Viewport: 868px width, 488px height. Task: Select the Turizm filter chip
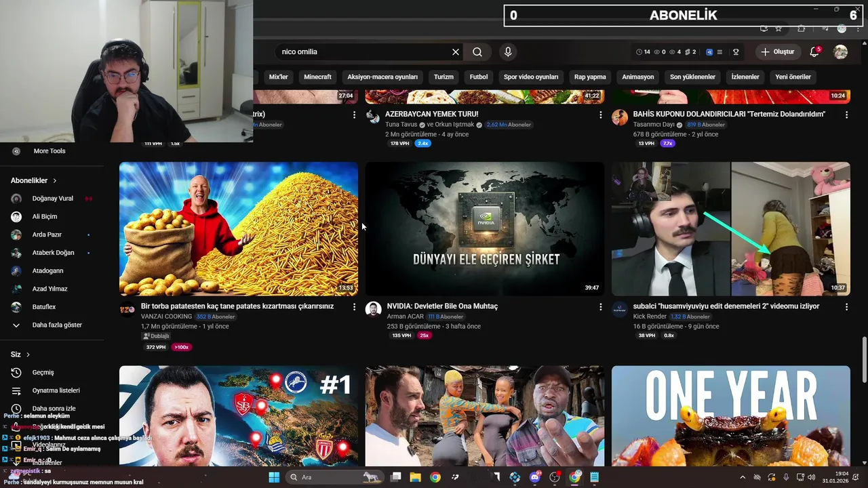point(443,77)
